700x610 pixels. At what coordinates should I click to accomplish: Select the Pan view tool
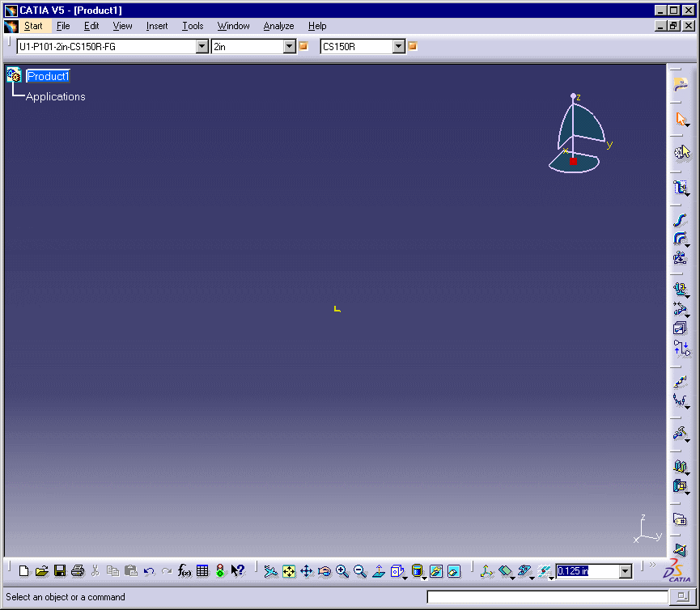pos(307,571)
